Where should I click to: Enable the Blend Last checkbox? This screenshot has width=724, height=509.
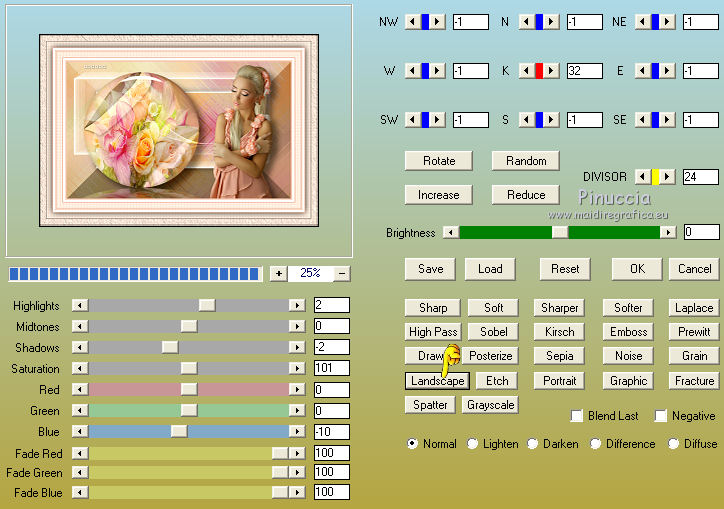(577, 416)
